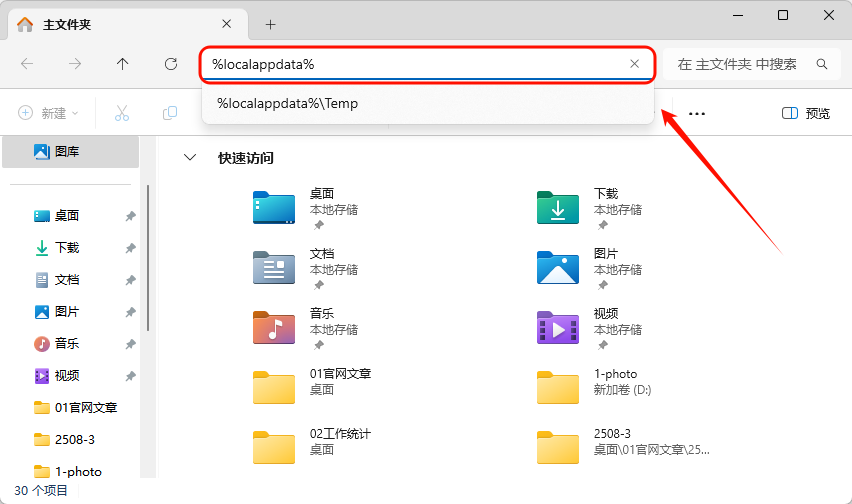The height and width of the screenshot is (504, 852).
Task: Unpin 下载 from the sidebar
Action: pyautogui.click(x=130, y=248)
